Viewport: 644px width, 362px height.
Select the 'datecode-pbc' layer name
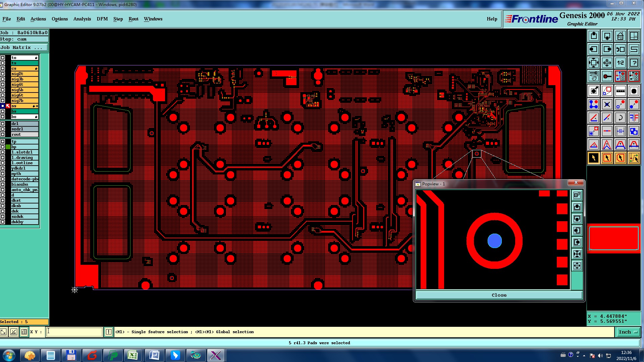tap(24, 179)
